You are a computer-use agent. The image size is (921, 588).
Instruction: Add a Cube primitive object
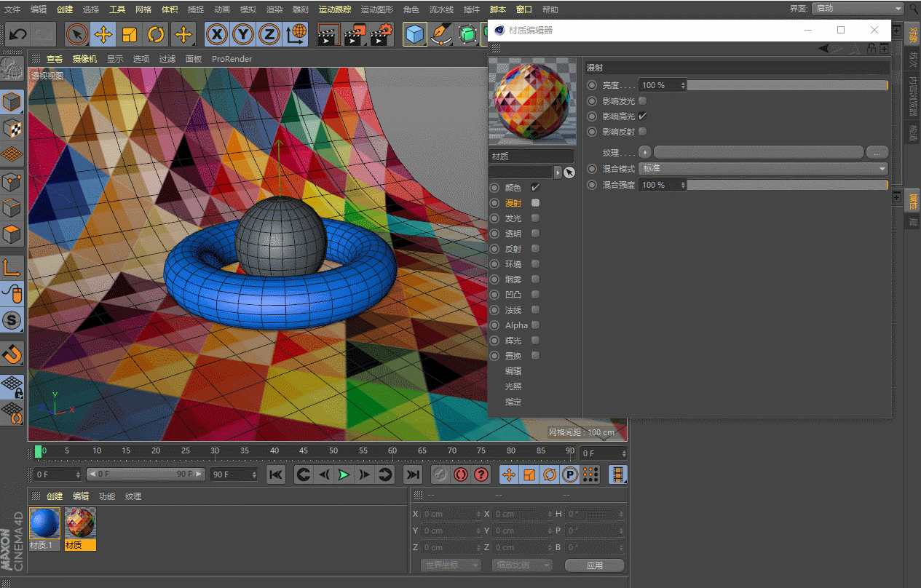(415, 34)
